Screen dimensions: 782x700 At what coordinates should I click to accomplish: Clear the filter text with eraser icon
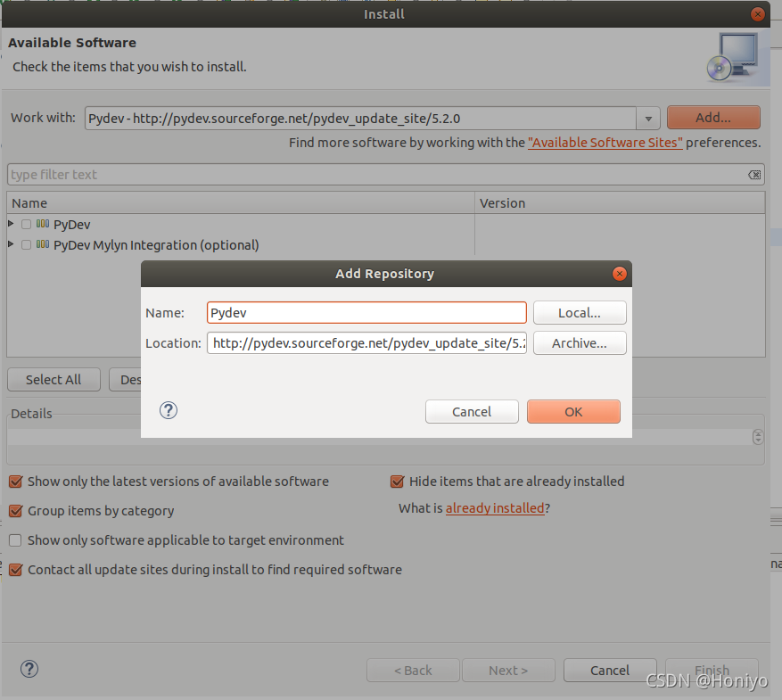tap(754, 175)
